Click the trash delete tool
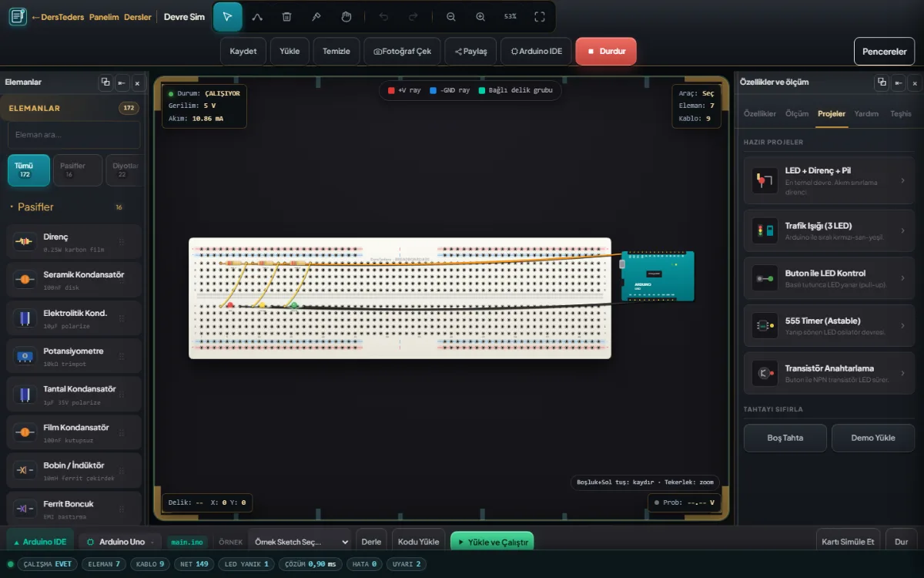The image size is (924, 578). tap(286, 16)
